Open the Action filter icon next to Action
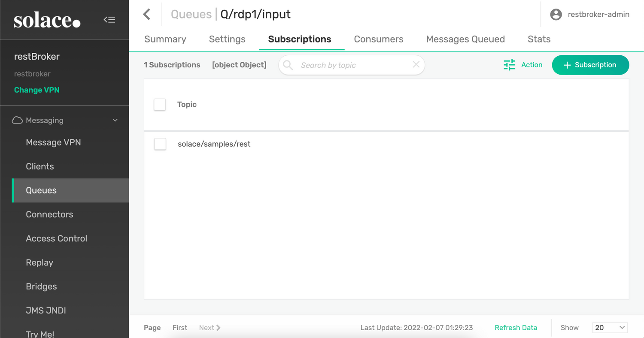The height and width of the screenshot is (338, 644). click(509, 65)
